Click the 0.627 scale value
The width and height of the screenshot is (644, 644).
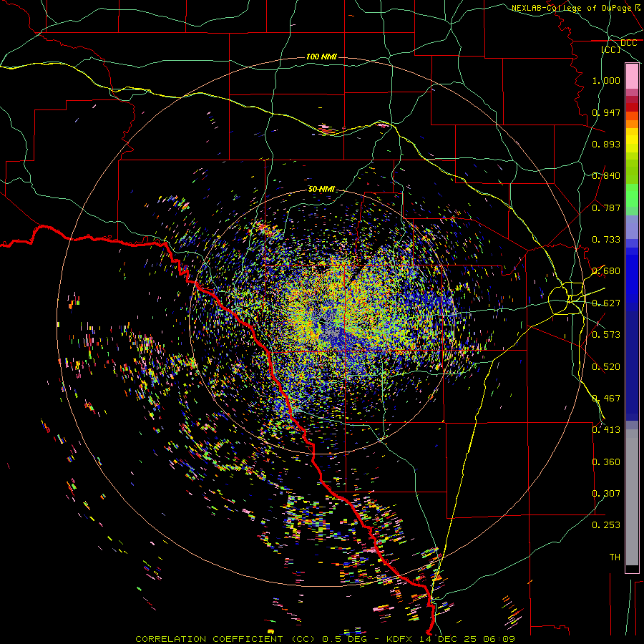(x=606, y=303)
